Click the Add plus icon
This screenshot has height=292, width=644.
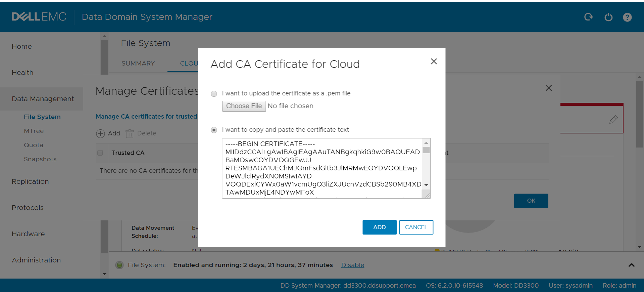[x=100, y=134]
